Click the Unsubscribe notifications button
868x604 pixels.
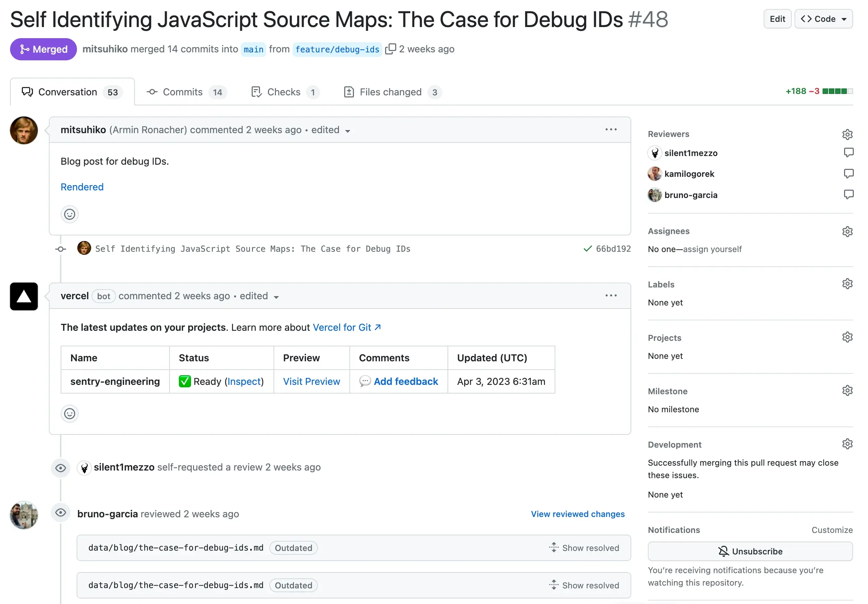(750, 551)
